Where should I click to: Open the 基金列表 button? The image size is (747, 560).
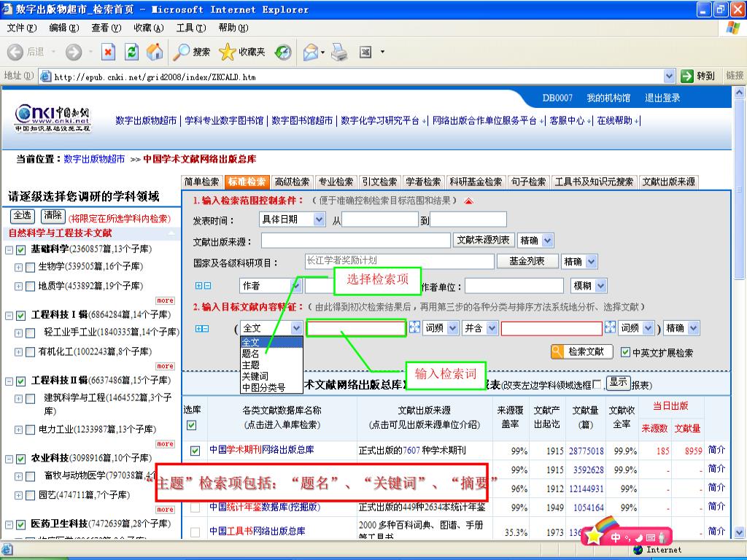527,261
